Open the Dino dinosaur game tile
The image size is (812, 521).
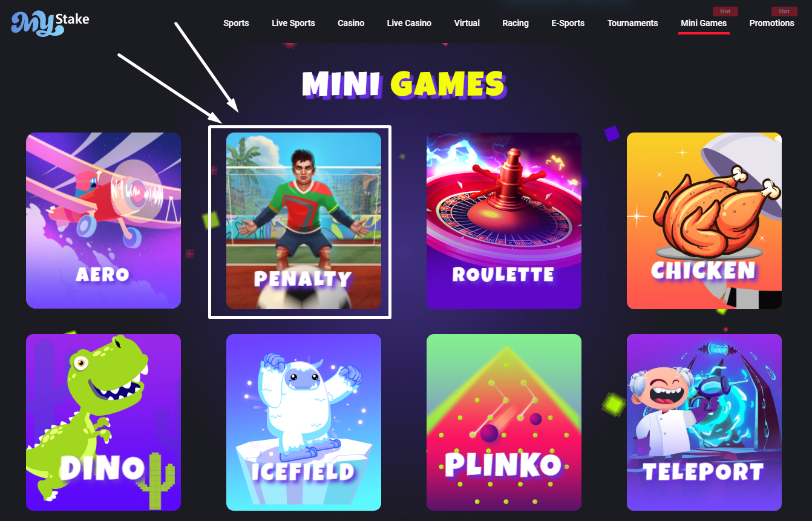pos(103,422)
